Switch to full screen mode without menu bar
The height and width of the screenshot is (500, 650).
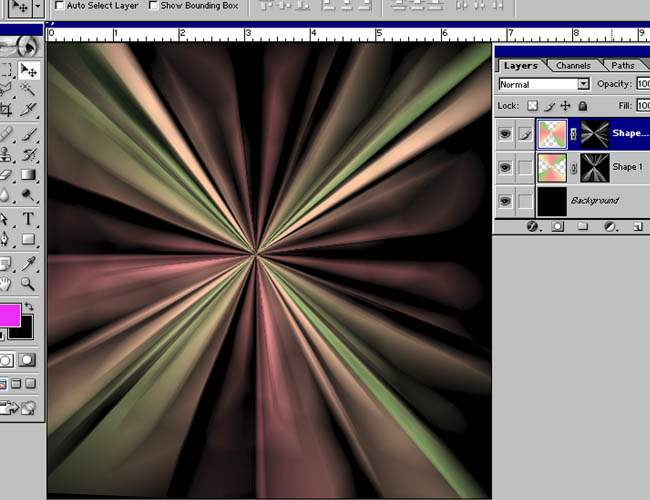[31, 383]
